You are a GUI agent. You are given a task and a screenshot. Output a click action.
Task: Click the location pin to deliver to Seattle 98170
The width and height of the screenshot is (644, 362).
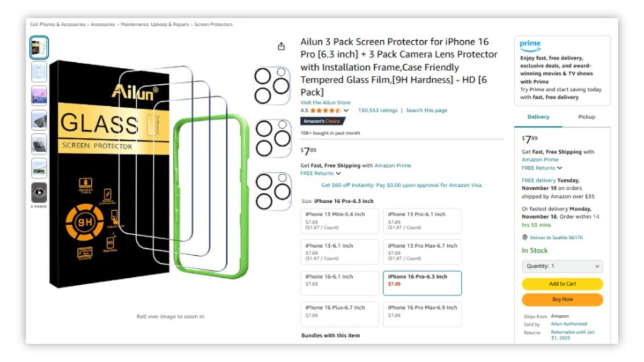(525, 237)
